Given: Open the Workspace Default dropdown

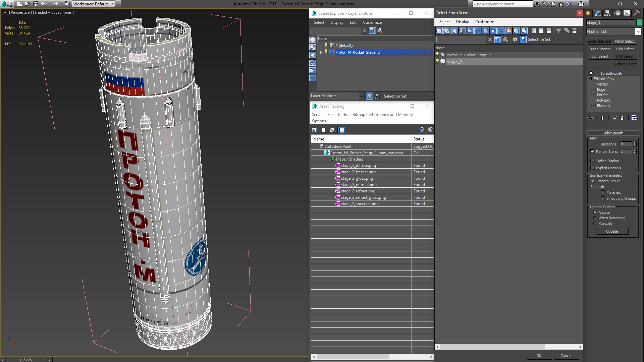Looking at the screenshot, I should pyautogui.click(x=113, y=4).
